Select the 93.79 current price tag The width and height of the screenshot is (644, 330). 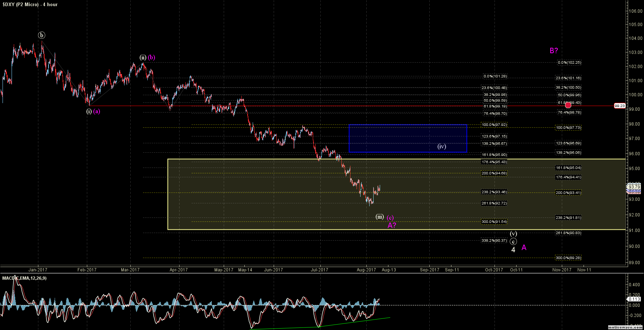(x=634, y=187)
